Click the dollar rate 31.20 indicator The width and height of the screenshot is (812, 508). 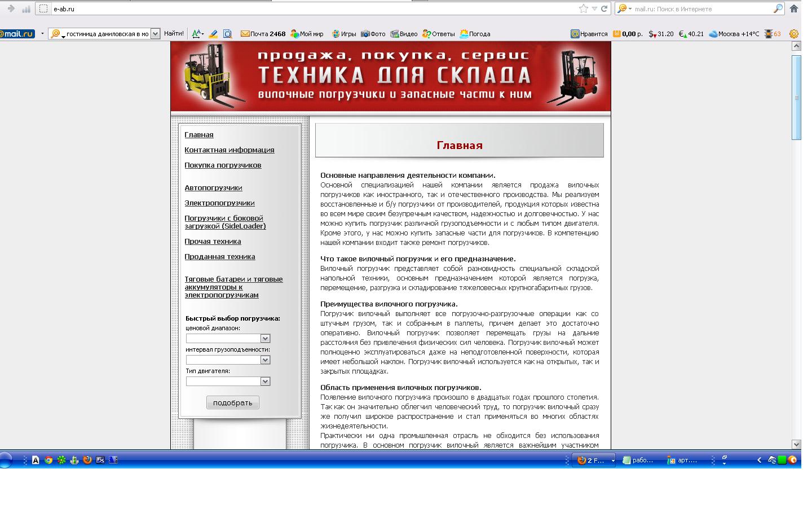[x=661, y=34]
